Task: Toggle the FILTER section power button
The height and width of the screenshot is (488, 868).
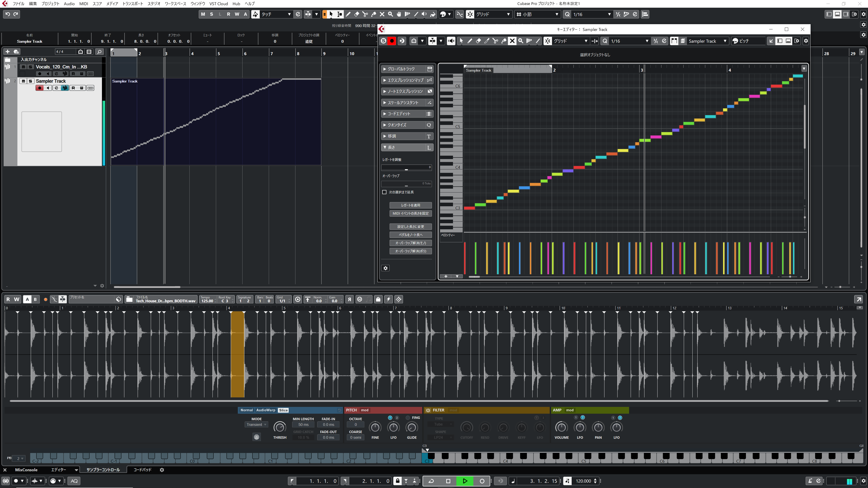Action: [428, 410]
